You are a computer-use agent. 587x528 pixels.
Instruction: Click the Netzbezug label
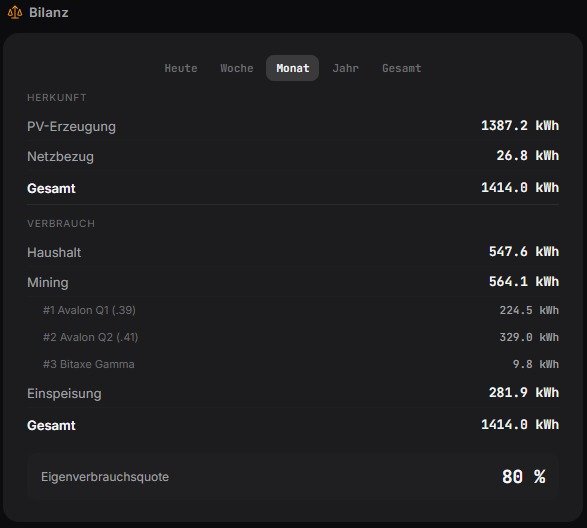click(x=60, y=156)
